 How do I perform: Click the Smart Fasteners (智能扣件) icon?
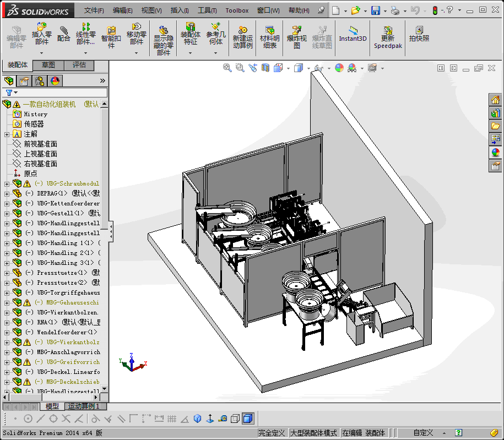pos(111,37)
